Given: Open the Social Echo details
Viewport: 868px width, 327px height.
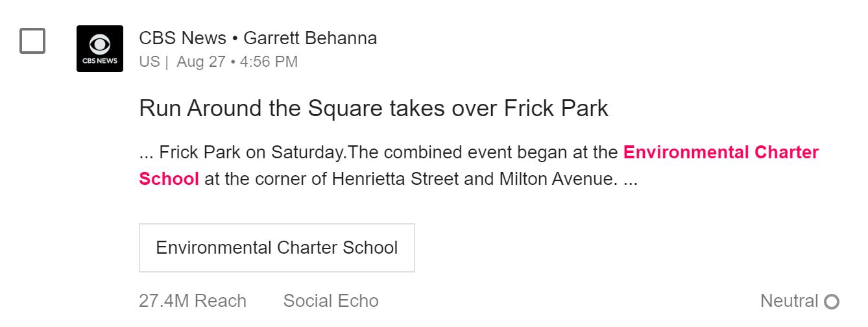Looking at the screenshot, I should coord(331,301).
